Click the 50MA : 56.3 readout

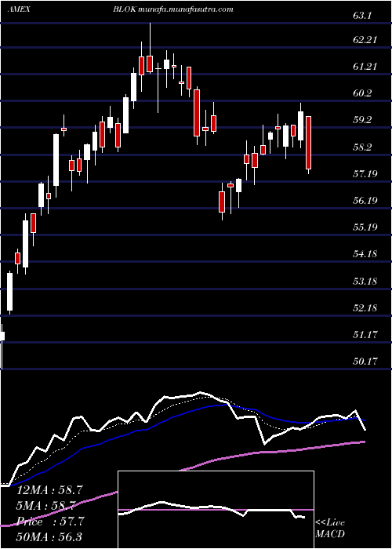coord(49,537)
